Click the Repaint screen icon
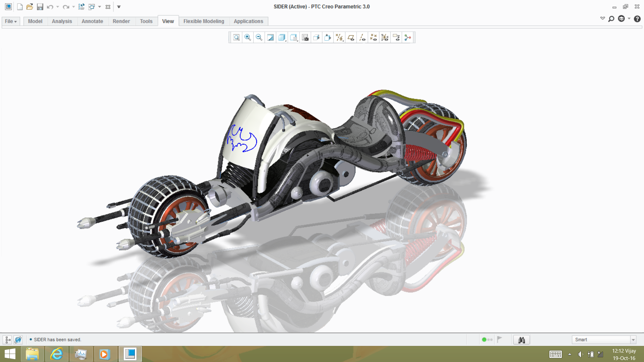This screenshot has height=362, width=644. tap(270, 38)
